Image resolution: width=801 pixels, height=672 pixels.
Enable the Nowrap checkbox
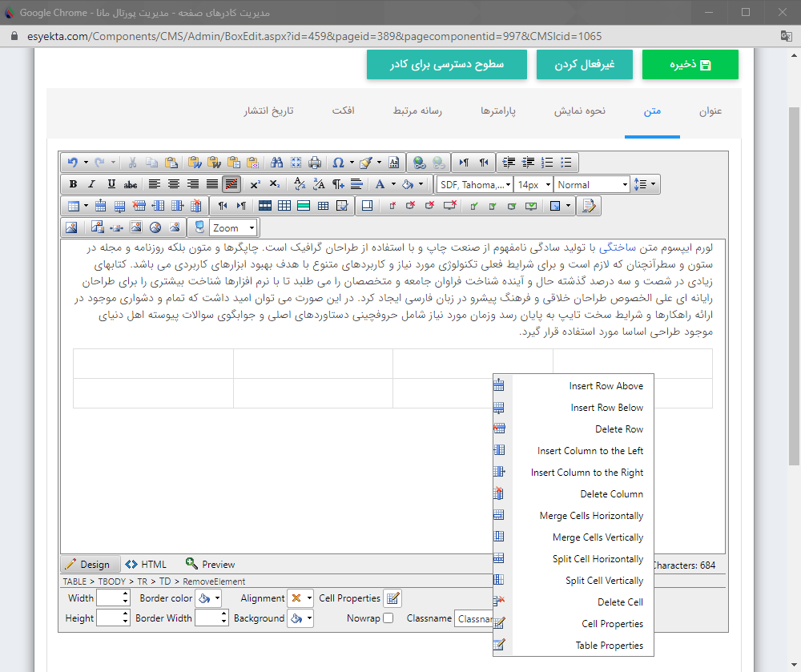pyautogui.click(x=388, y=618)
